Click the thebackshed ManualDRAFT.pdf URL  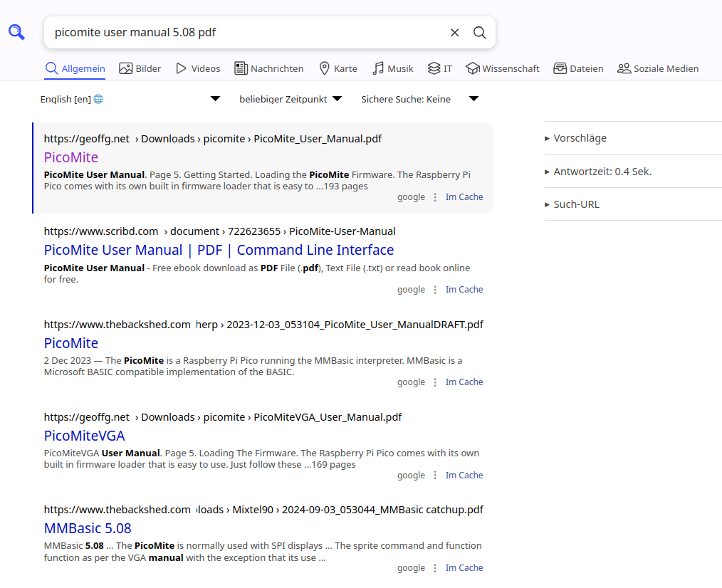(263, 325)
